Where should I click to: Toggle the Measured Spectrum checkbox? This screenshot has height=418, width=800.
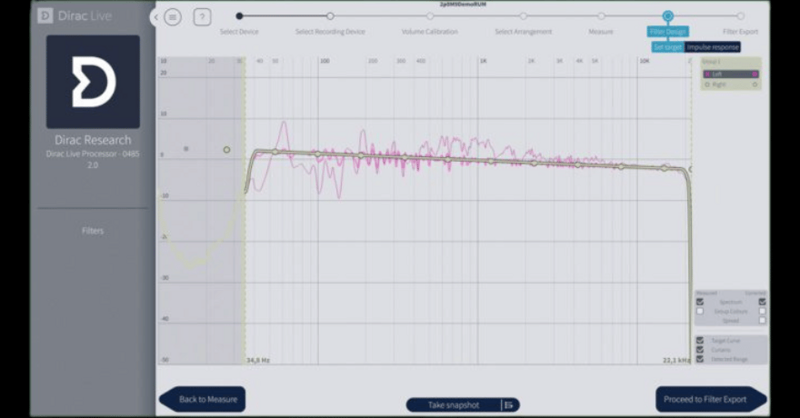tap(700, 302)
